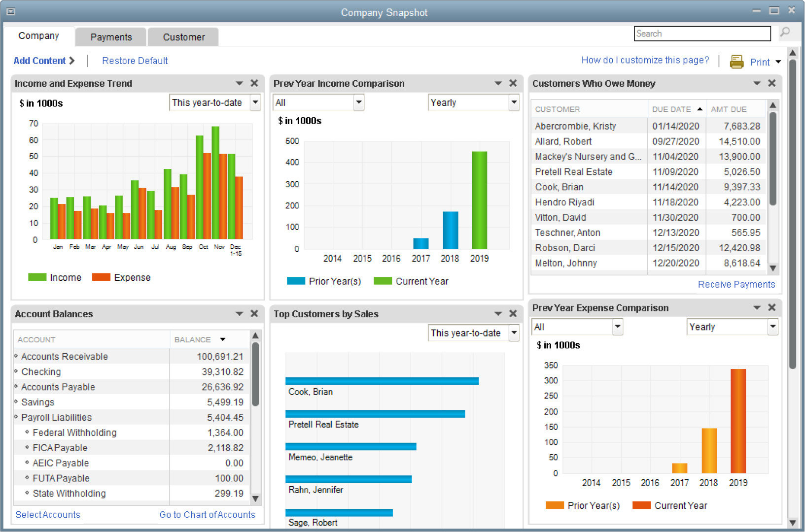This screenshot has height=532, width=805.
Task: Select the Federal Withholding sub-account
Action: (131, 432)
